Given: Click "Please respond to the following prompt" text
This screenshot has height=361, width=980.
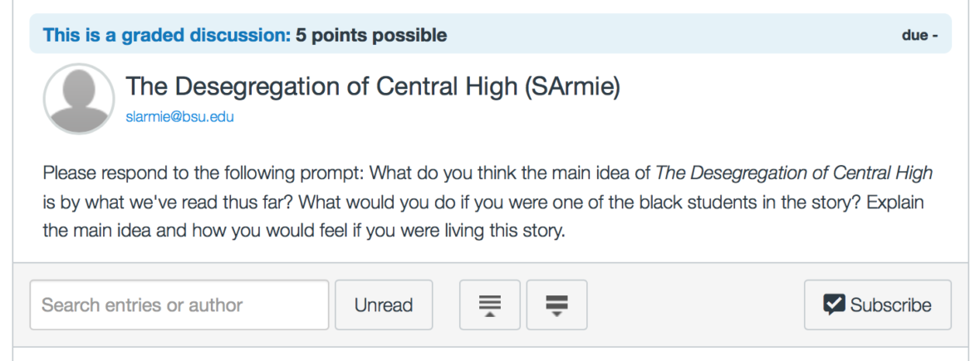Looking at the screenshot, I should 203,173.
